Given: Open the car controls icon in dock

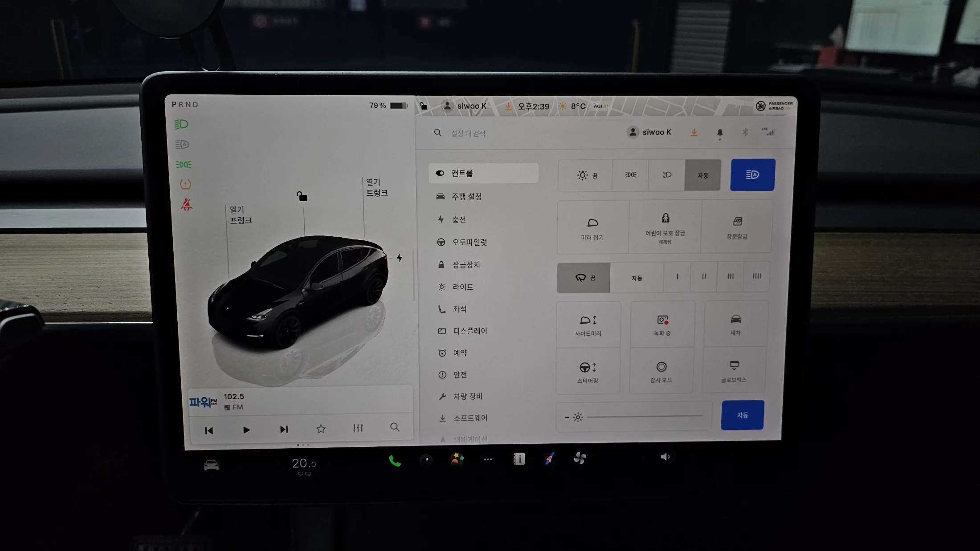Looking at the screenshot, I should pyautogui.click(x=211, y=466).
